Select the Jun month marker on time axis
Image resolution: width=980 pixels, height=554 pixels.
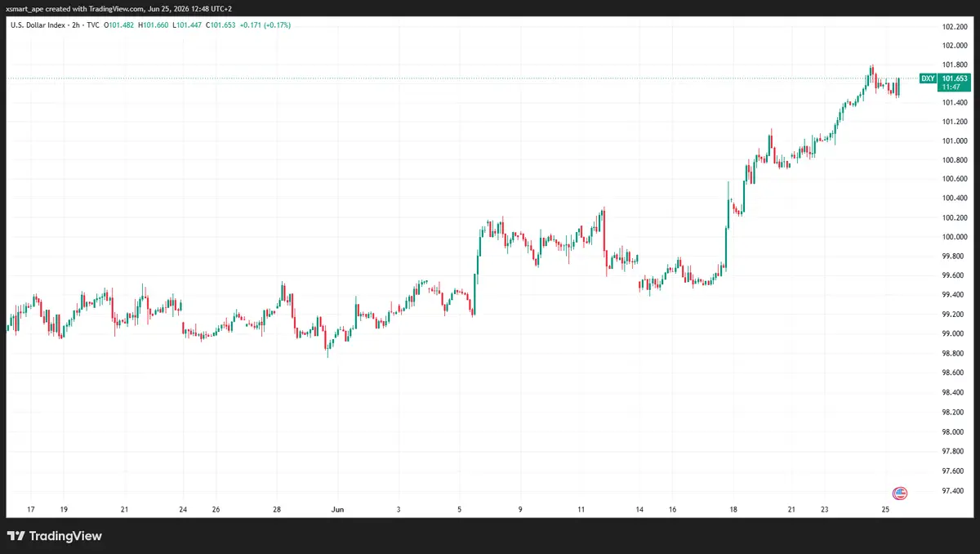click(337, 509)
